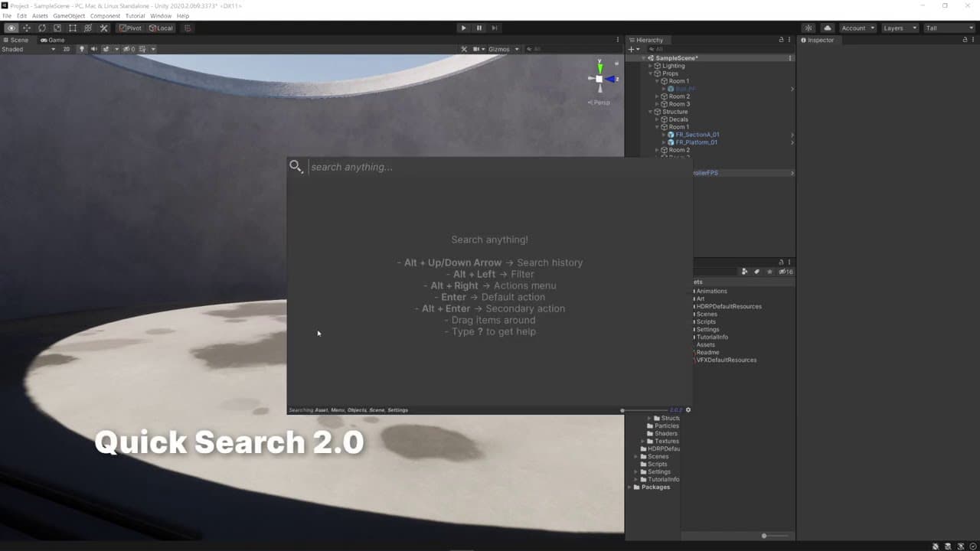The image size is (980, 551).
Task: Search by type in Project panel
Action: click(x=745, y=272)
